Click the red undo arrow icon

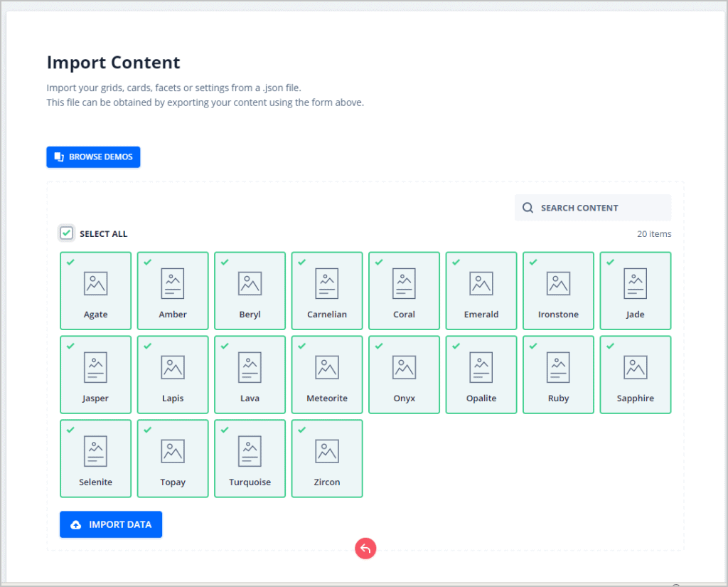tap(365, 549)
